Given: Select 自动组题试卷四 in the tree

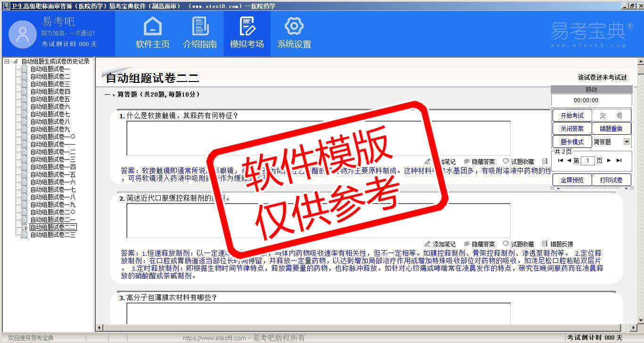Looking at the screenshot, I should coord(50,91).
